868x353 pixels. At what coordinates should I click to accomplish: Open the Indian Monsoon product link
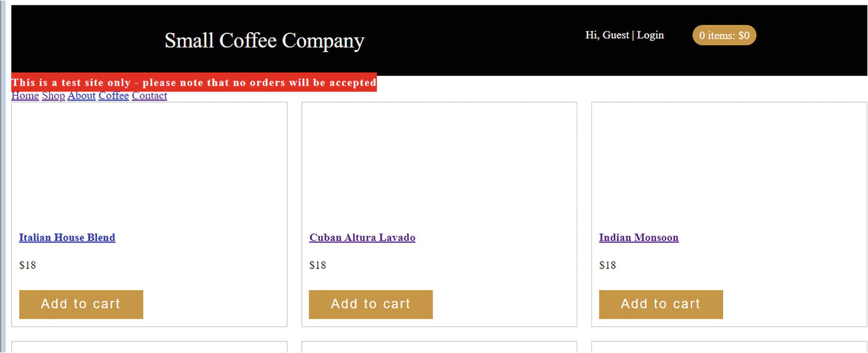click(639, 237)
